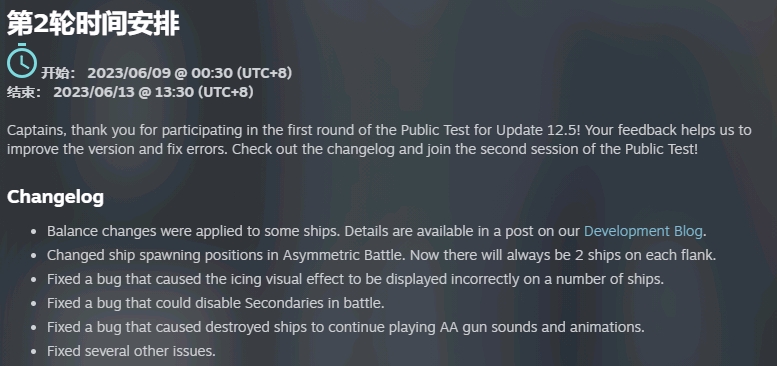Click the (UTC+8) text after the start time
777x366 pixels.
point(264,73)
